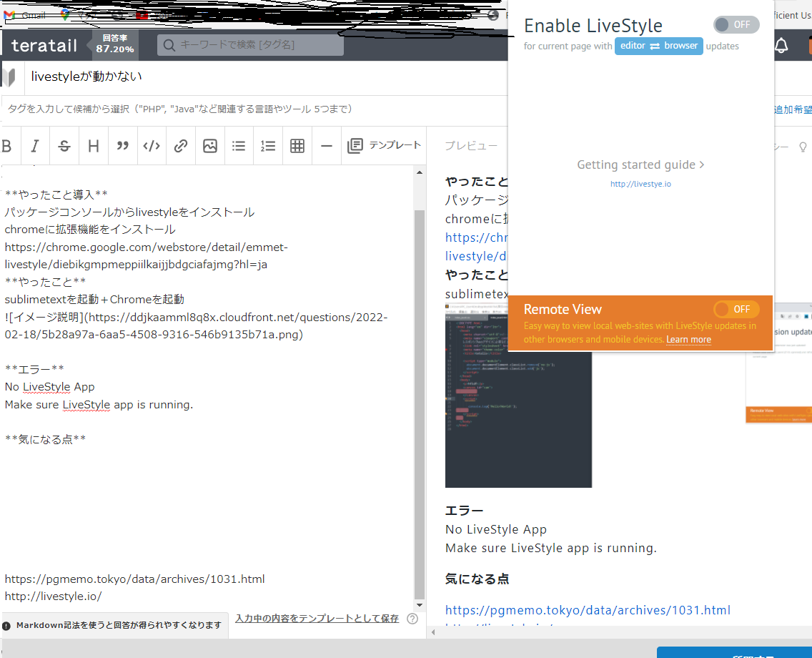This screenshot has width=812, height=658.
Task: Insert numbered list in editor
Action: click(x=268, y=146)
